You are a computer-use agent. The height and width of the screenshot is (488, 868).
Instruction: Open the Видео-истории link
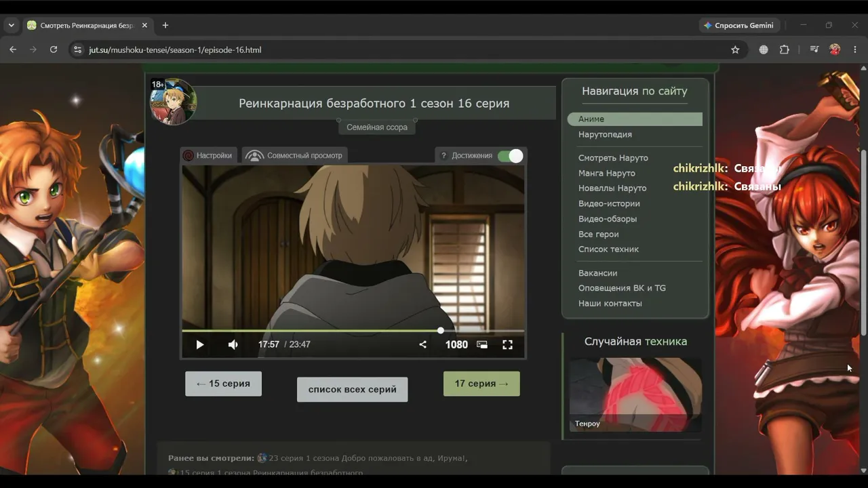[609, 203]
